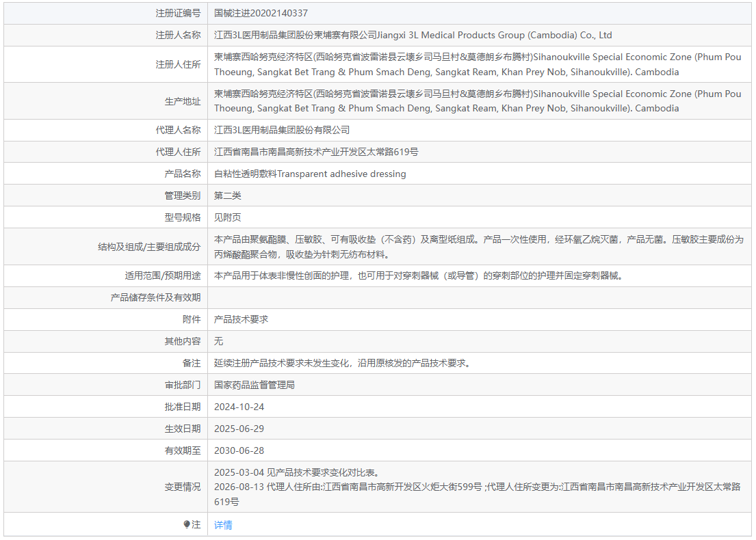Image resolution: width=756 pixels, height=540 pixels.
Task: Click the 适用范围/预期用途 label
Action: 162,275
